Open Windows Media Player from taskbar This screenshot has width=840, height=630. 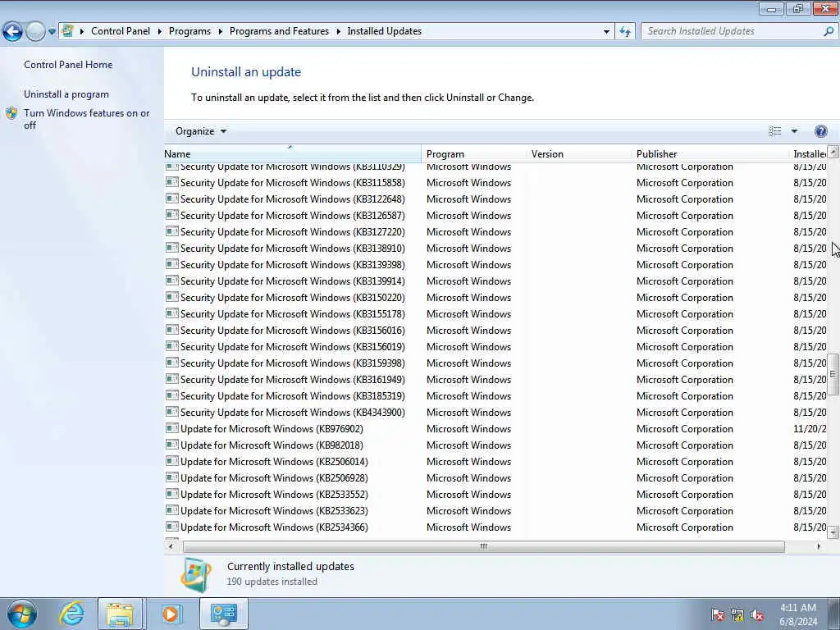171,614
